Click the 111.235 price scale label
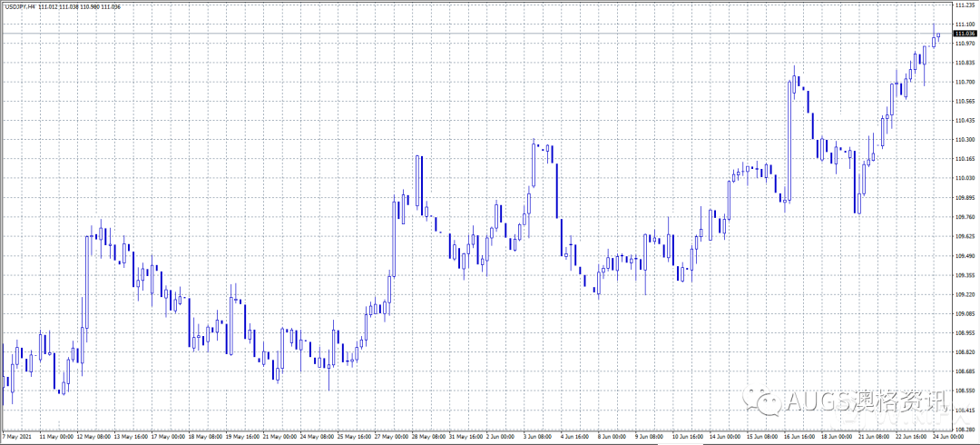Image resolution: width=980 pixels, height=445 pixels. (964, 5)
